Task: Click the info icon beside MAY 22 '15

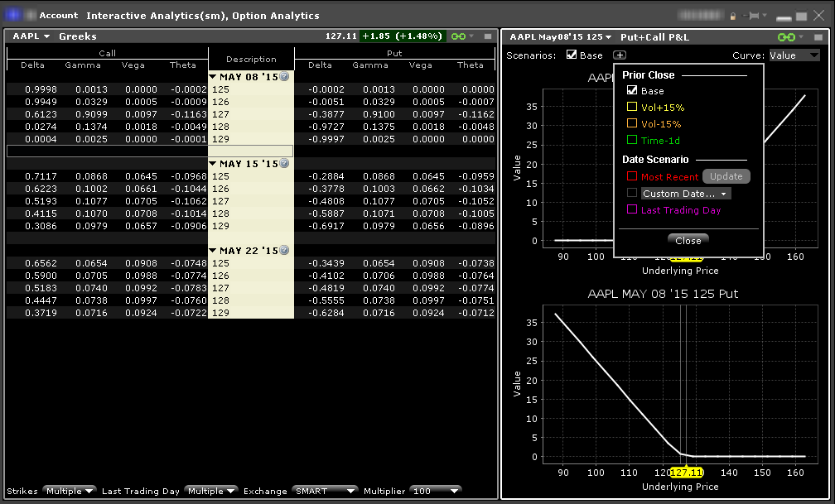Action: click(x=284, y=250)
